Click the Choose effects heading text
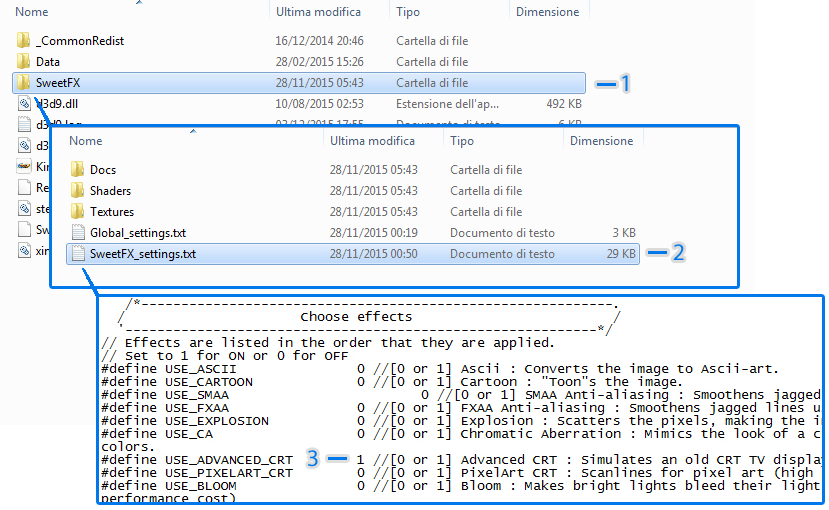This screenshot has width=829, height=510. [x=356, y=317]
